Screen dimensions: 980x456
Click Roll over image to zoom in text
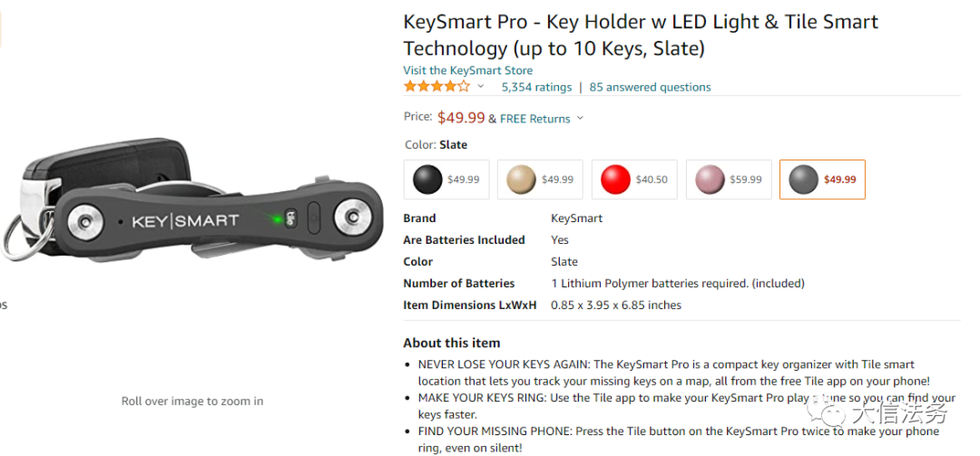(x=192, y=401)
